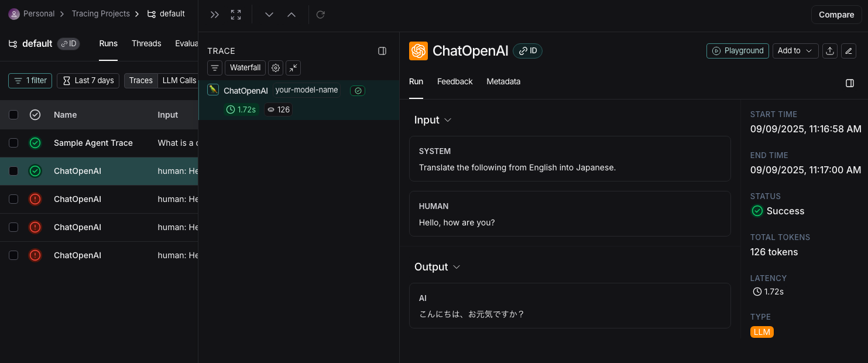Open the run in Playground
The width and height of the screenshot is (868, 363).
pyautogui.click(x=737, y=51)
